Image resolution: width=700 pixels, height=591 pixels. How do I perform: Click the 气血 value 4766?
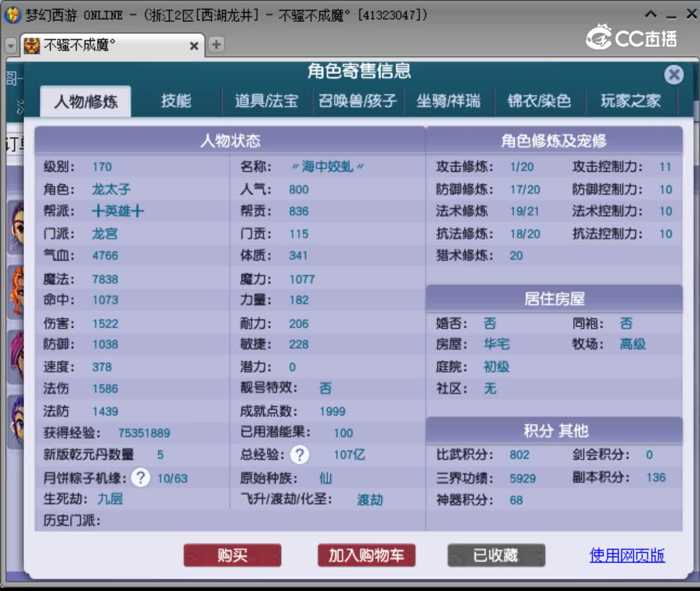(x=105, y=256)
